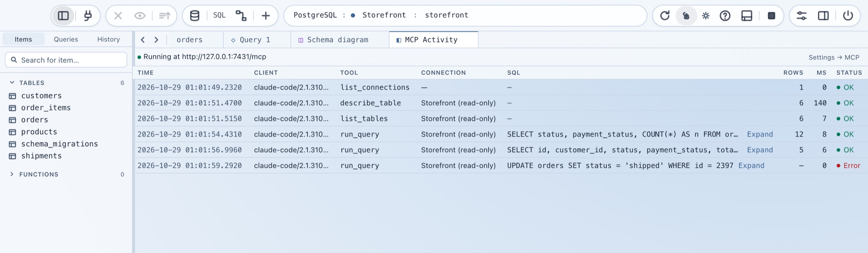Click the MCP server URL status text
The image size is (868, 253).
pos(204,57)
